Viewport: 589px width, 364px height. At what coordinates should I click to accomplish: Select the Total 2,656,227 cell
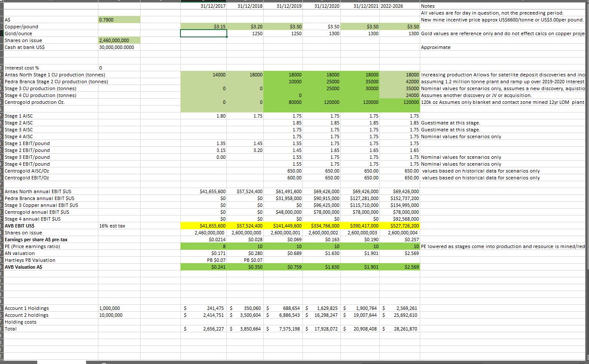tap(204, 329)
